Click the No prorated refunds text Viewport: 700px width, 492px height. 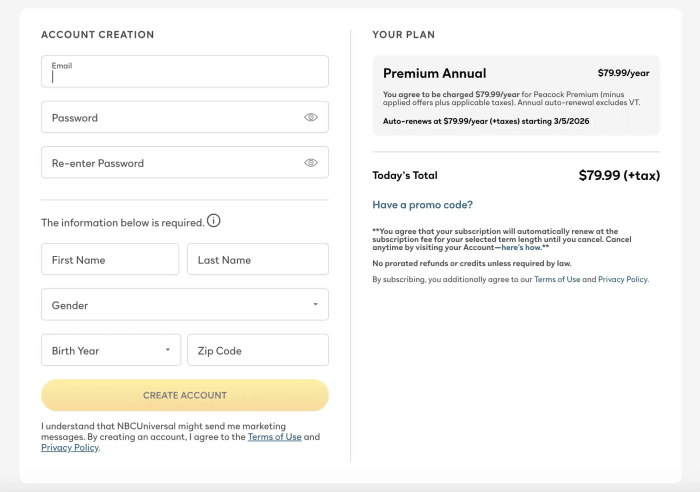[x=472, y=263]
